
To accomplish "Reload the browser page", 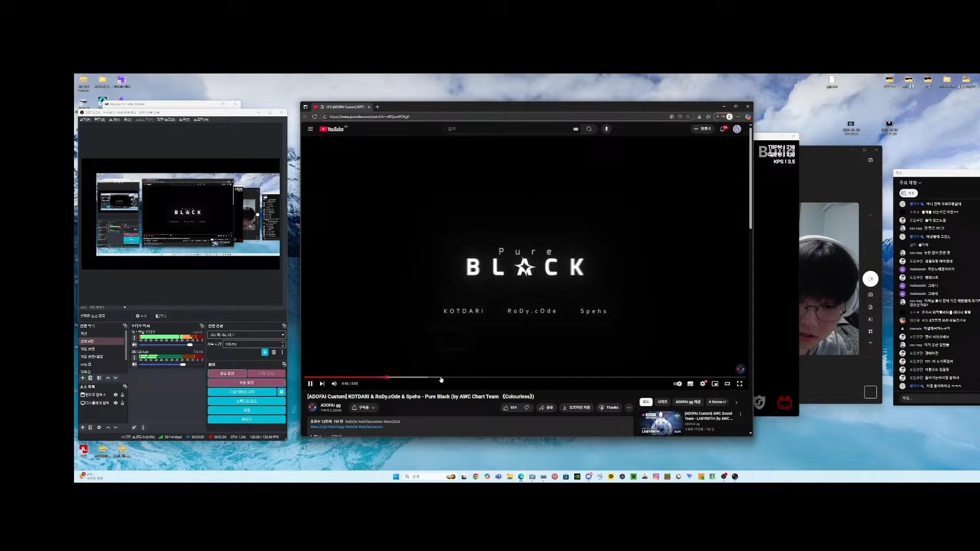I will coord(314,117).
